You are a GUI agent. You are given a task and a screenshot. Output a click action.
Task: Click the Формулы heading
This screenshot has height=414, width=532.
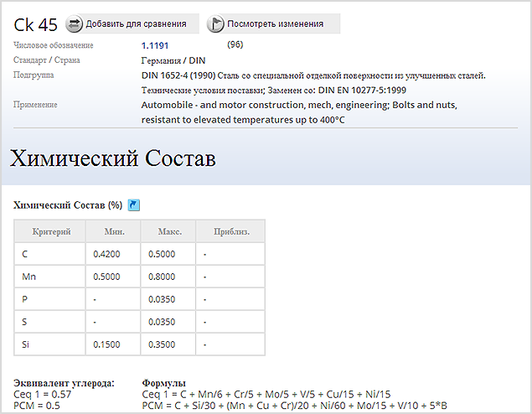tap(164, 383)
